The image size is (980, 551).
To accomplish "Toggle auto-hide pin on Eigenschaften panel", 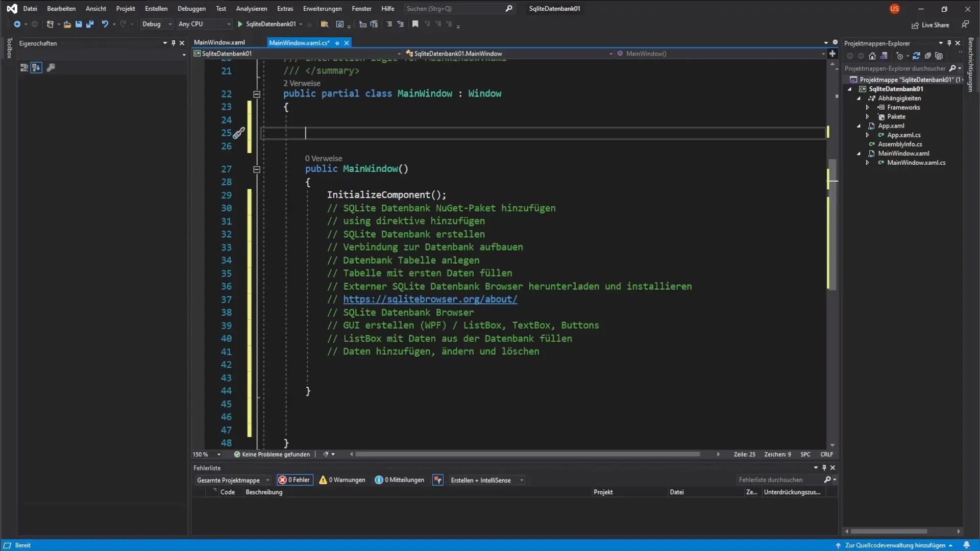I will [x=174, y=43].
